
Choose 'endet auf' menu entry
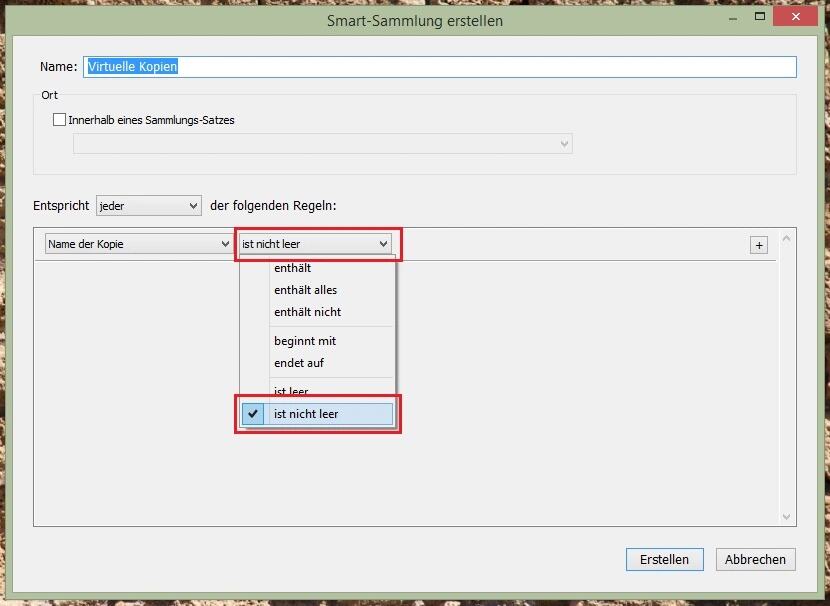[299, 363]
